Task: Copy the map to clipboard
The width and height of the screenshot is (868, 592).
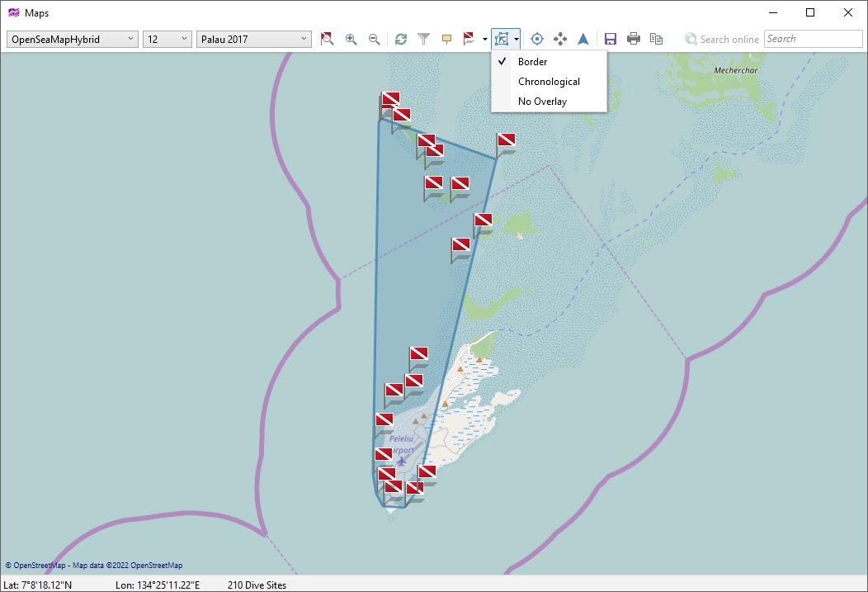Action: [655, 38]
